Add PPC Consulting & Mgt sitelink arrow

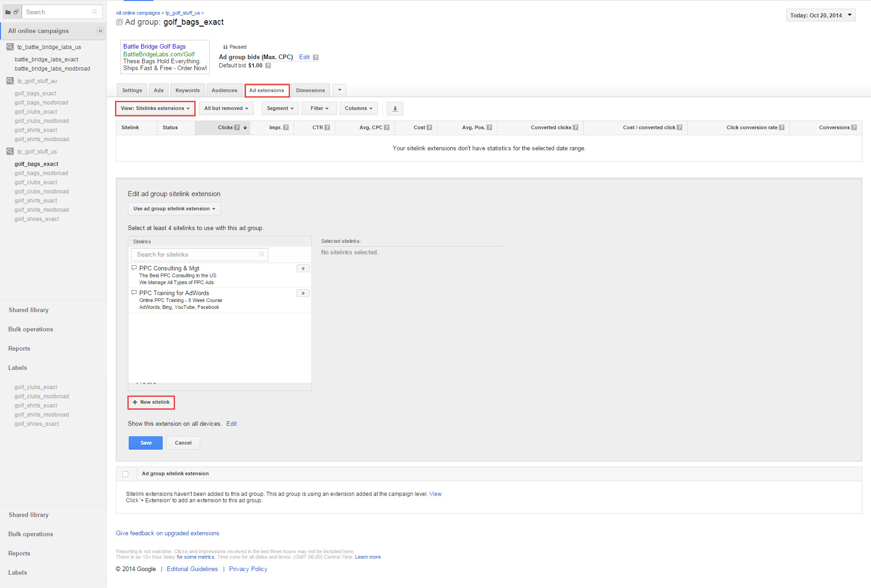coord(303,269)
